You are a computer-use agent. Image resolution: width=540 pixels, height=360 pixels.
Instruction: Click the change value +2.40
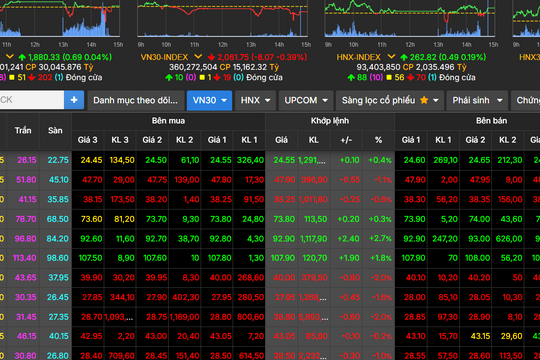click(349, 238)
